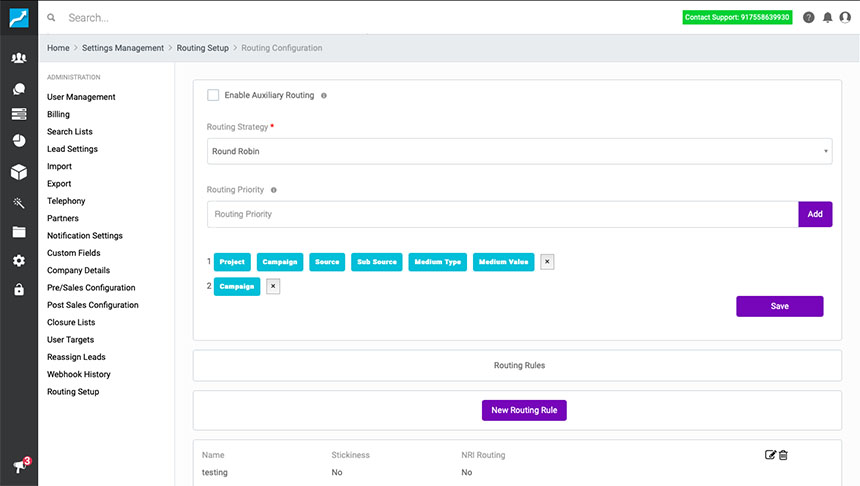
Task: Go to Routing Setup breadcrumb
Action: coord(202,48)
